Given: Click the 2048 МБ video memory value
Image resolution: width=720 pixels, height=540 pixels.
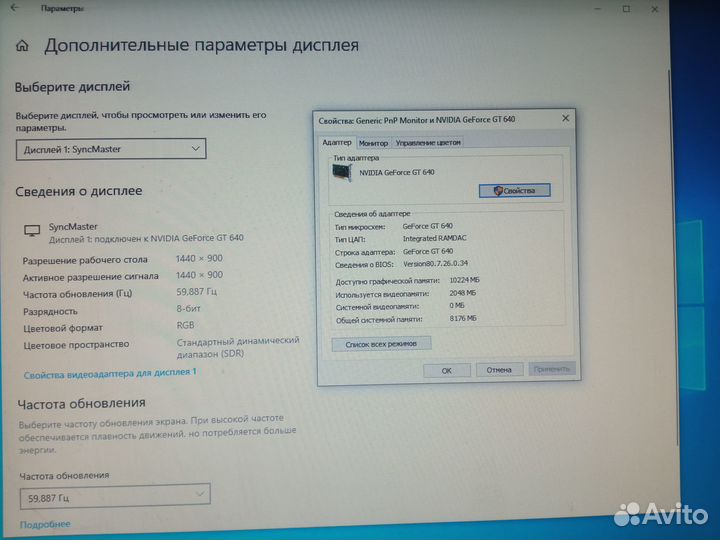Looking at the screenshot, I should tap(463, 293).
